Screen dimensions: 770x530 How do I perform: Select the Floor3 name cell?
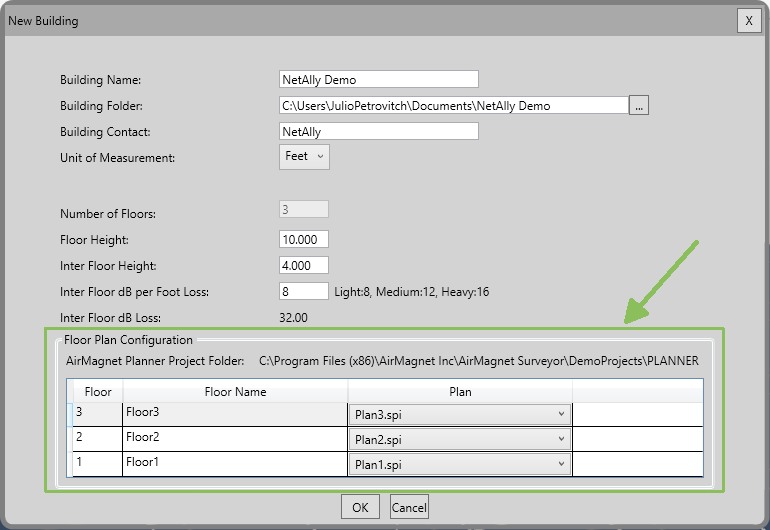pos(235,414)
